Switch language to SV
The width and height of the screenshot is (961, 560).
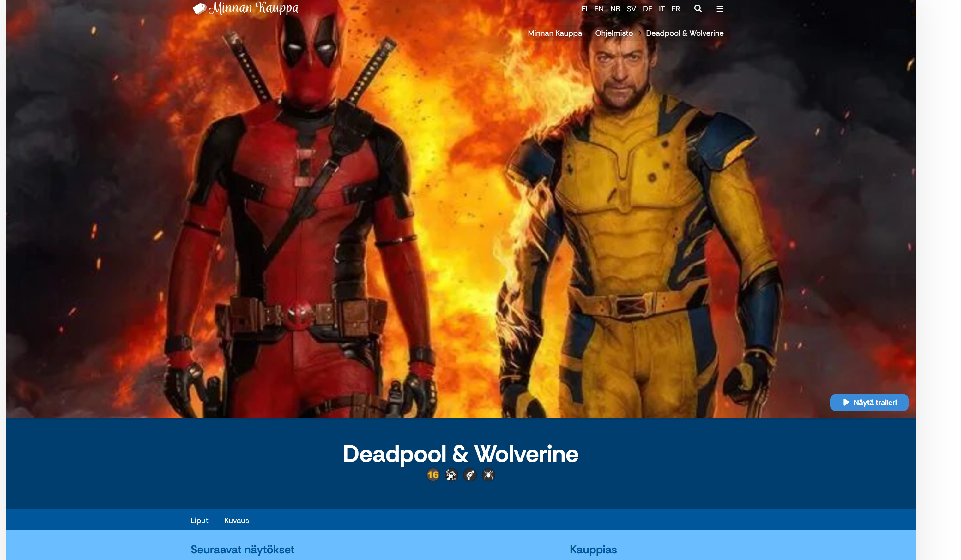631,9
